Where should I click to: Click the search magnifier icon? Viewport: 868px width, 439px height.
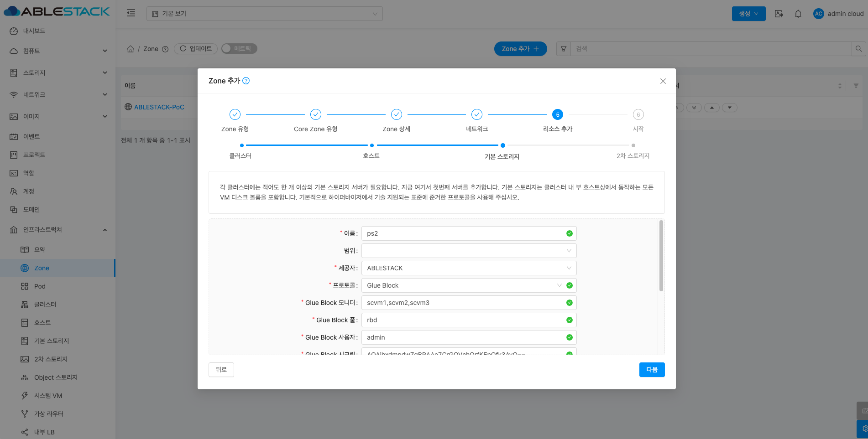click(858, 49)
